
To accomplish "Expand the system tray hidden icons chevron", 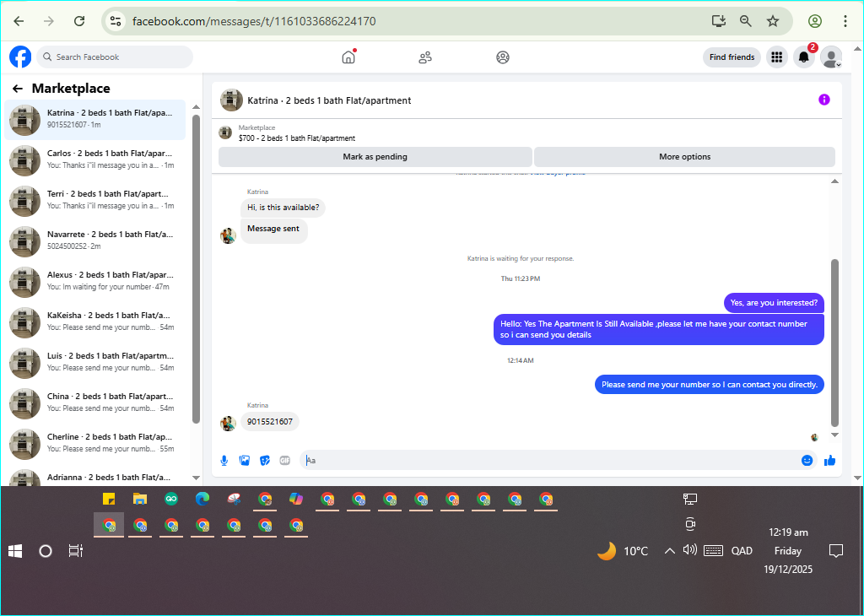I will (669, 550).
